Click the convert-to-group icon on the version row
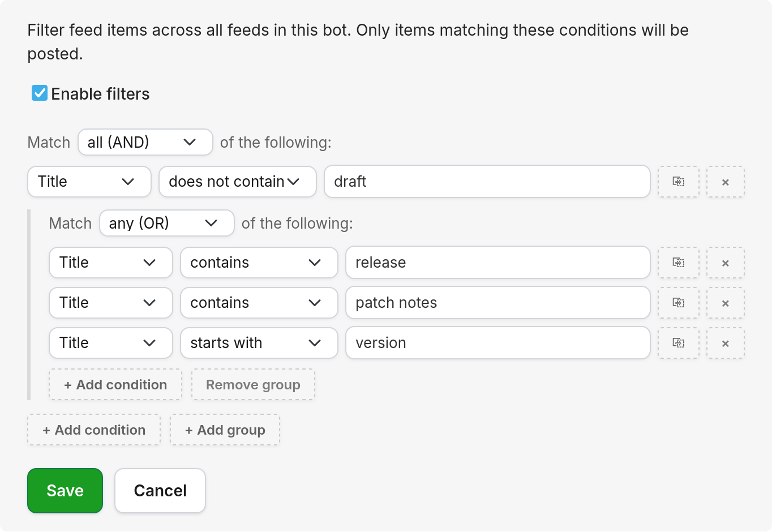The height and width of the screenshot is (532, 772). click(x=678, y=343)
